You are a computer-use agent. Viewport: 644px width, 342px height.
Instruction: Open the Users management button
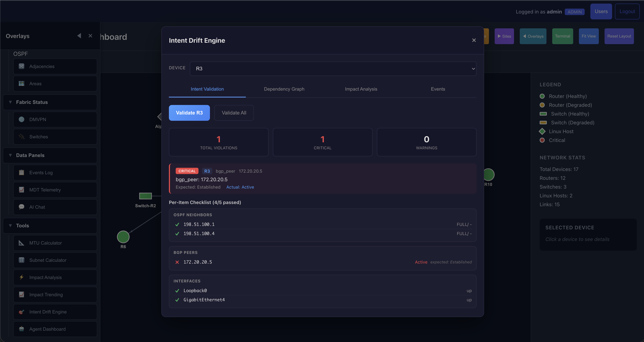click(601, 11)
